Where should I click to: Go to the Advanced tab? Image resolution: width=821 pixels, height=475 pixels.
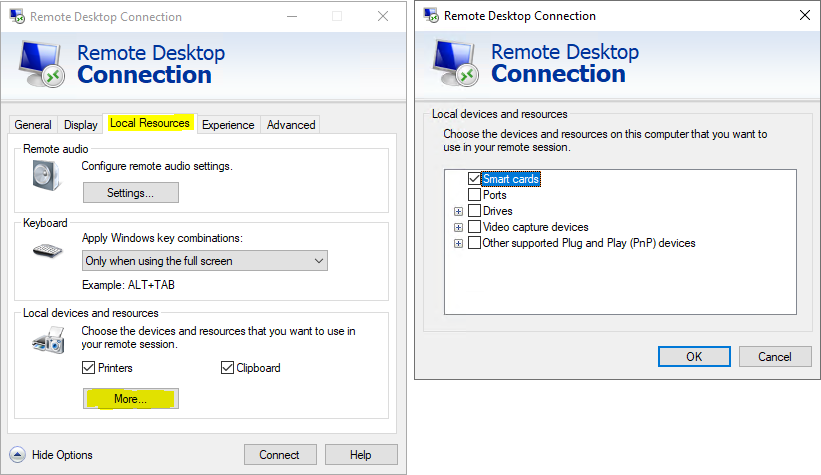point(291,125)
